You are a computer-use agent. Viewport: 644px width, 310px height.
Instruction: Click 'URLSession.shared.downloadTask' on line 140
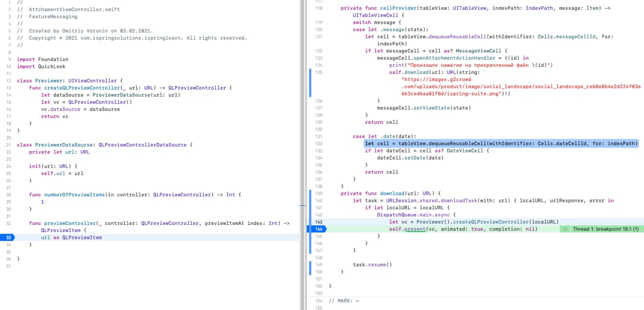(x=431, y=200)
